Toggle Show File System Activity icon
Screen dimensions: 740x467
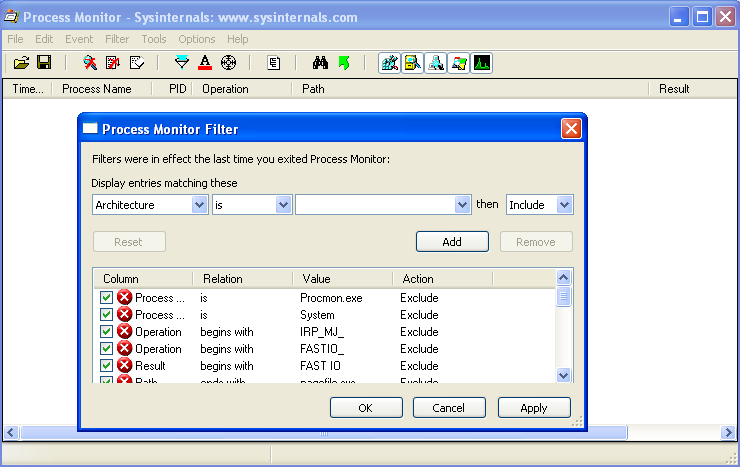413,63
